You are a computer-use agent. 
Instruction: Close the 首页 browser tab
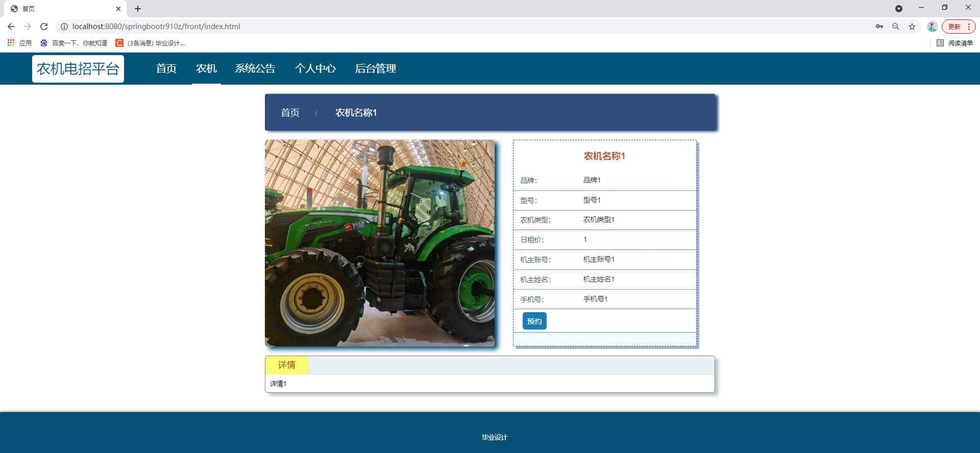click(118, 9)
